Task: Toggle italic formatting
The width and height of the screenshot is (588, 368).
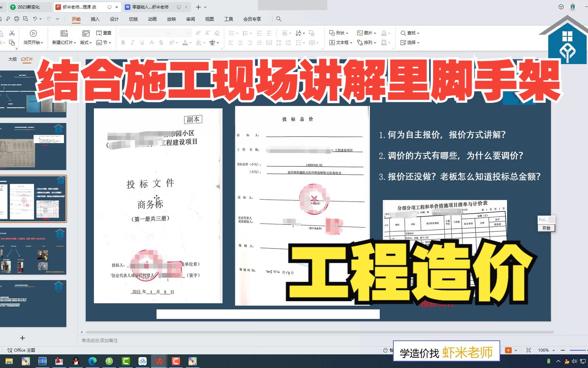Action: pyautogui.click(x=132, y=43)
